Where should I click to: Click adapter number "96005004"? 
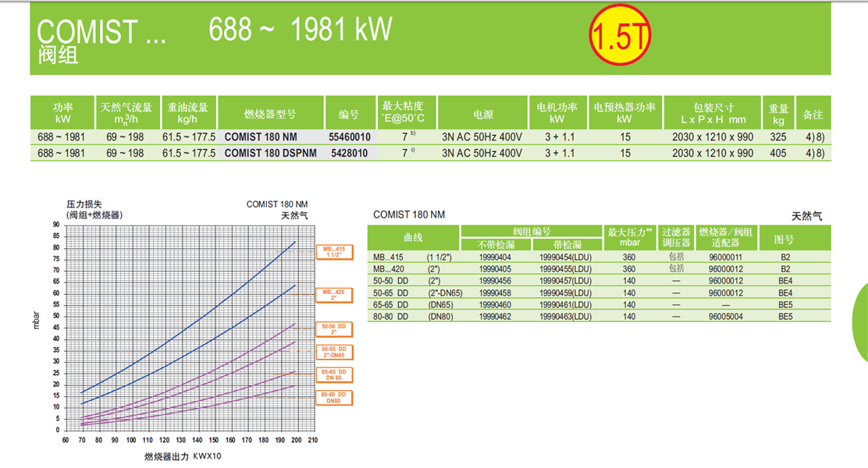pos(726,317)
